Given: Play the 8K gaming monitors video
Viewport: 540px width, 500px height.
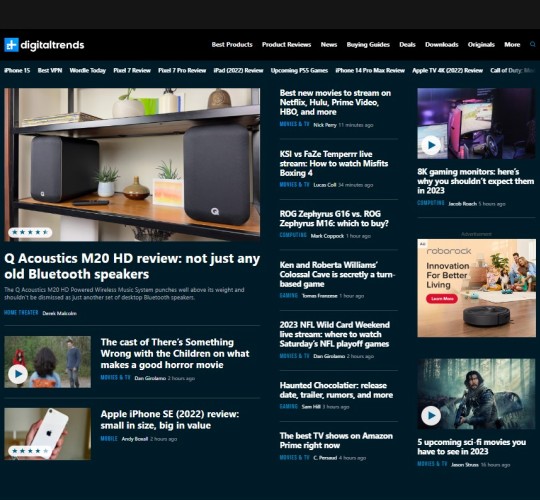Looking at the screenshot, I should [x=431, y=145].
